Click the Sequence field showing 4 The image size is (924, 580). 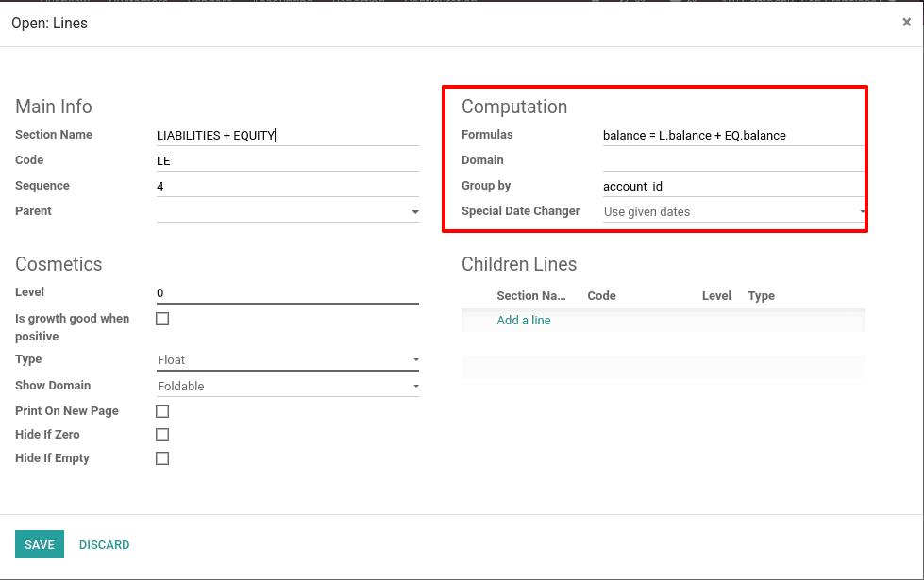coord(288,186)
